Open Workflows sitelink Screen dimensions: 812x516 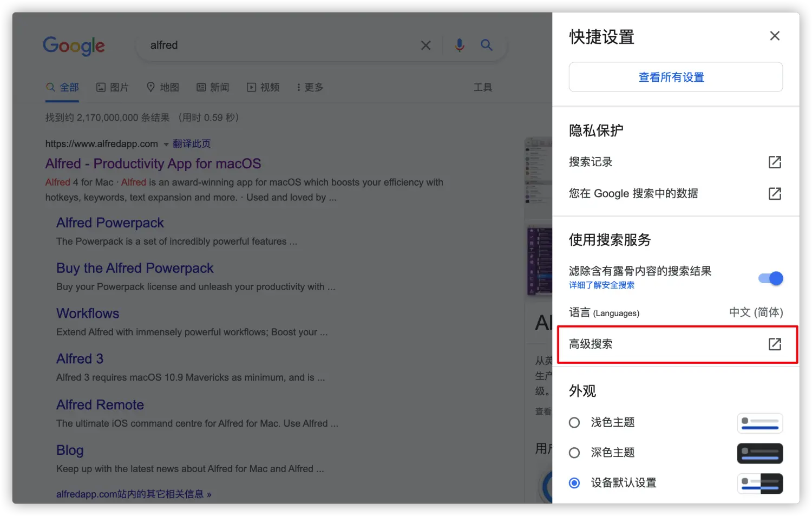(x=88, y=313)
